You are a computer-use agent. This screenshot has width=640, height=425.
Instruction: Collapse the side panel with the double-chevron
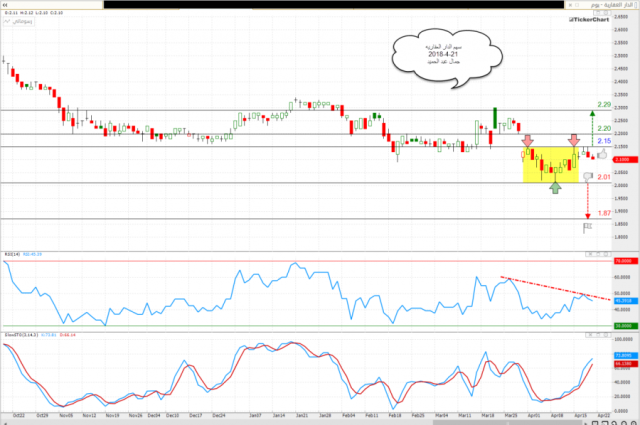5,5
